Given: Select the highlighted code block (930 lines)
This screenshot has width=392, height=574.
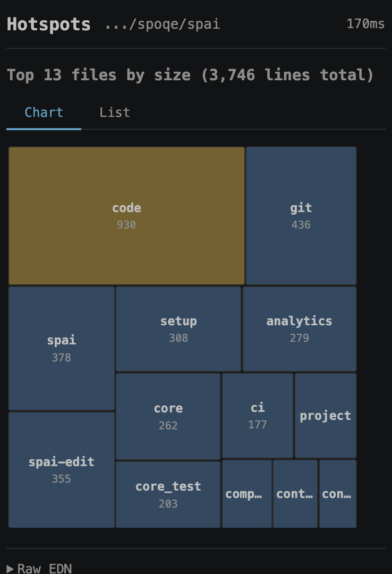Looking at the screenshot, I should (x=126, y=215).
